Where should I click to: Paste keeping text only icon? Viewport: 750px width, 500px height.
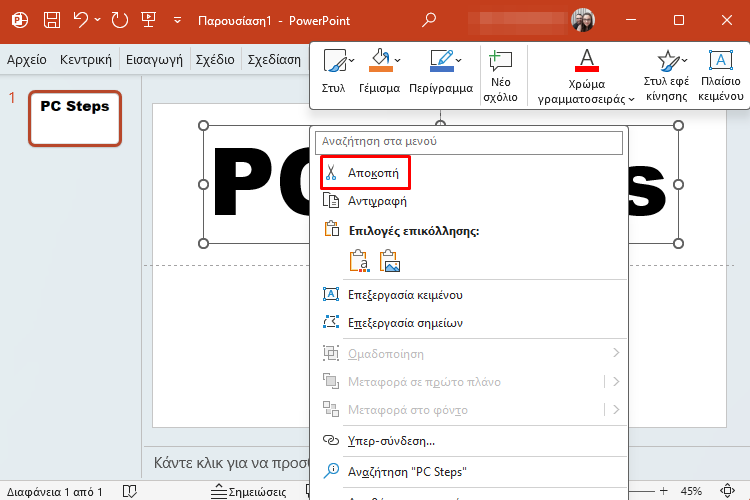[x=360, y=261]
